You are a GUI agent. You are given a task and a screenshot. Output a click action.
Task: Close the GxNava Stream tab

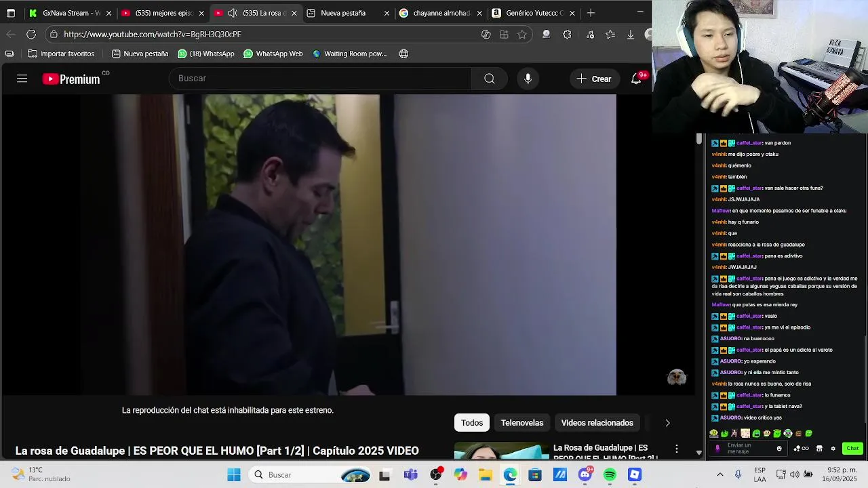coord(108,13)
